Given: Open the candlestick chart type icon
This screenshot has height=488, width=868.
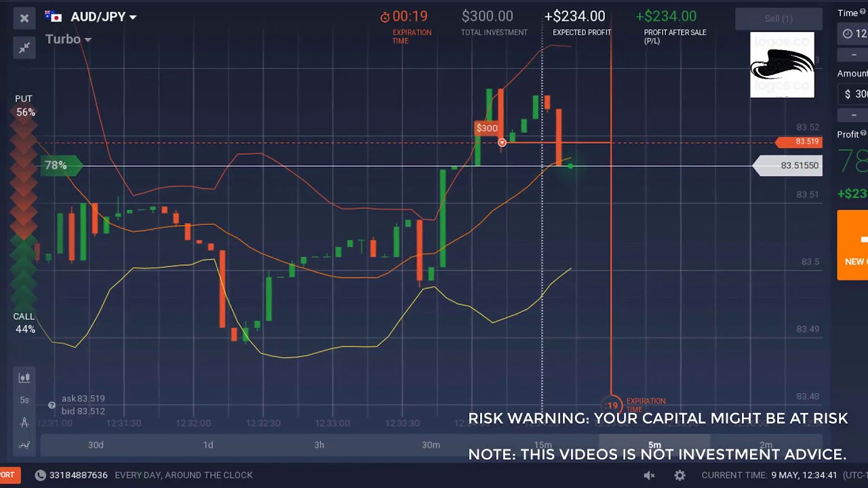Looking at the screenshot, I should point(24,378).
